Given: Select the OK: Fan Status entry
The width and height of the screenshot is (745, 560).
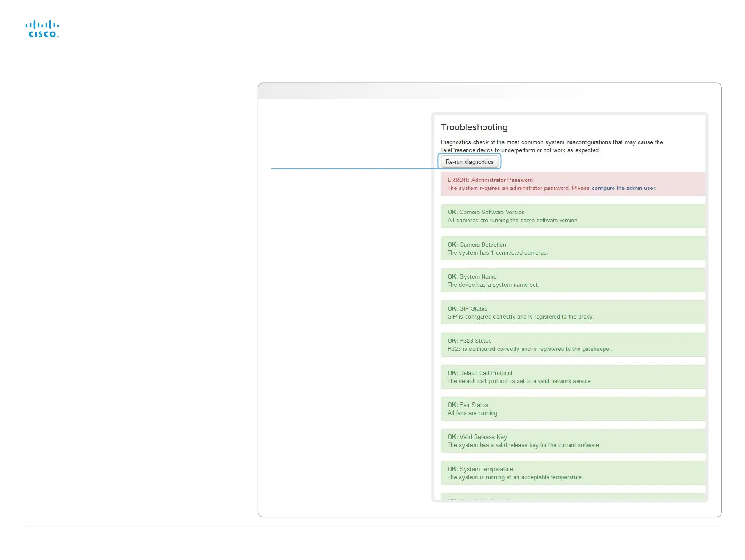Looking at the screenshot, I should (x=573, y=409).
